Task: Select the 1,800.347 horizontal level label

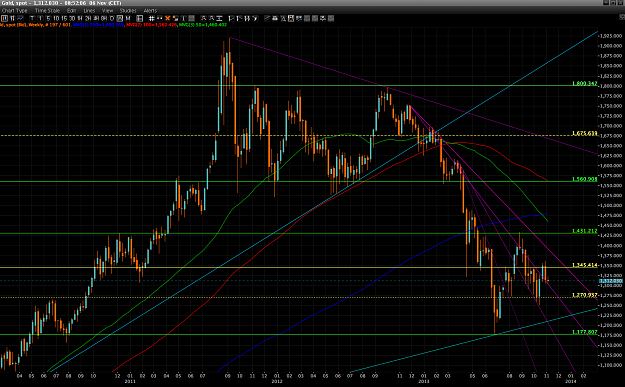Action: click(x=585, y=84)
